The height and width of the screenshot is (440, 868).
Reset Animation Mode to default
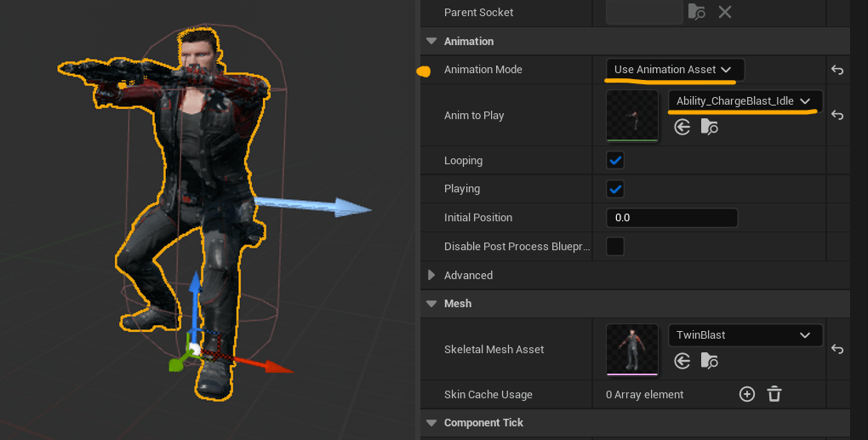point(837,70)
